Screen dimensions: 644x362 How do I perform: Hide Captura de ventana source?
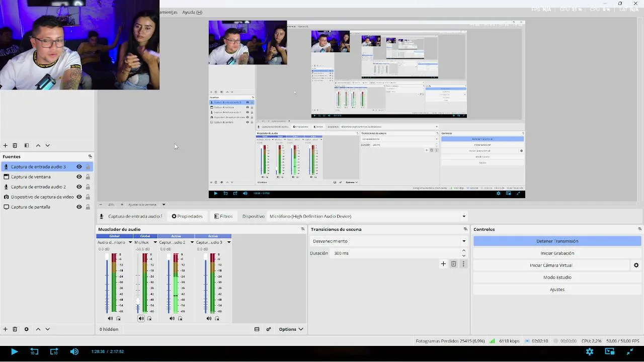(x=79, y=176)
